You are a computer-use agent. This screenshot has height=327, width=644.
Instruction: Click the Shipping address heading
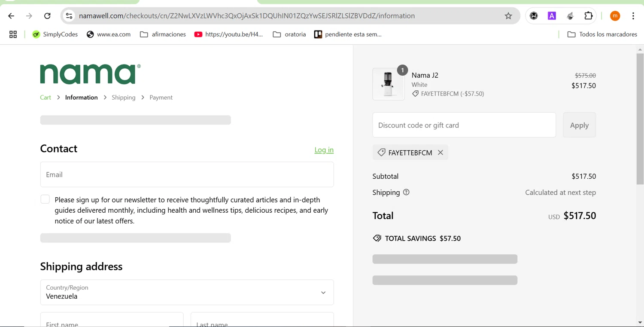(81, 266)
